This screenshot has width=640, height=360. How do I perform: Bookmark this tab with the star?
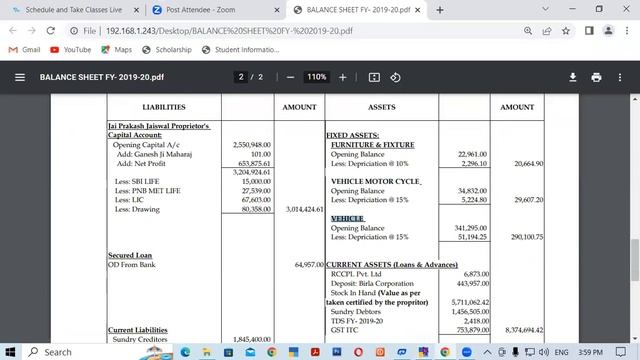click(x=566, y=31)
